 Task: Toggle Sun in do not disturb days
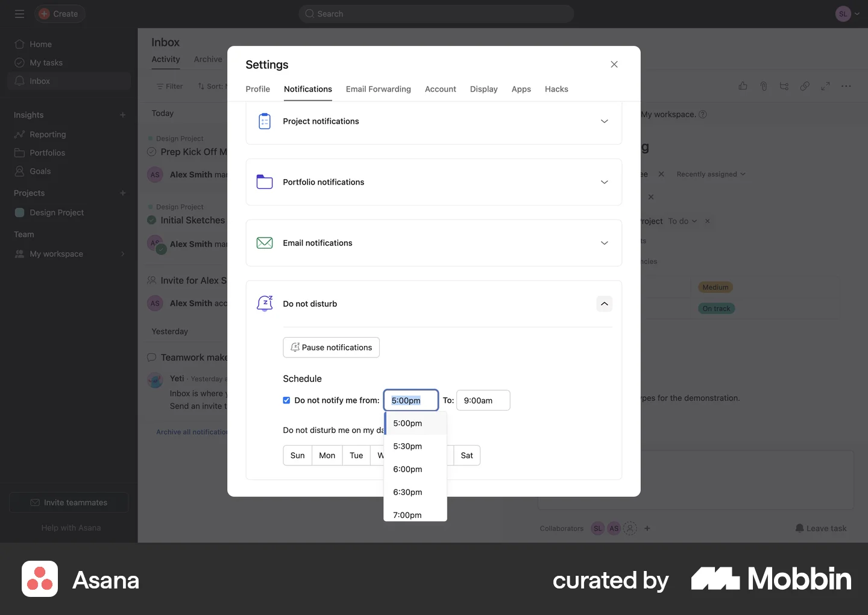298,456
